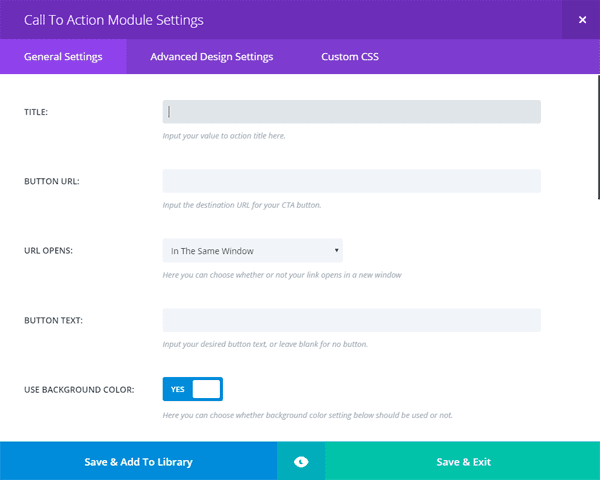Image resolution: width=600 pixels, height=480 pixels.
Task: Open Advanced Design Settings tab
Action: pos(212,57)
